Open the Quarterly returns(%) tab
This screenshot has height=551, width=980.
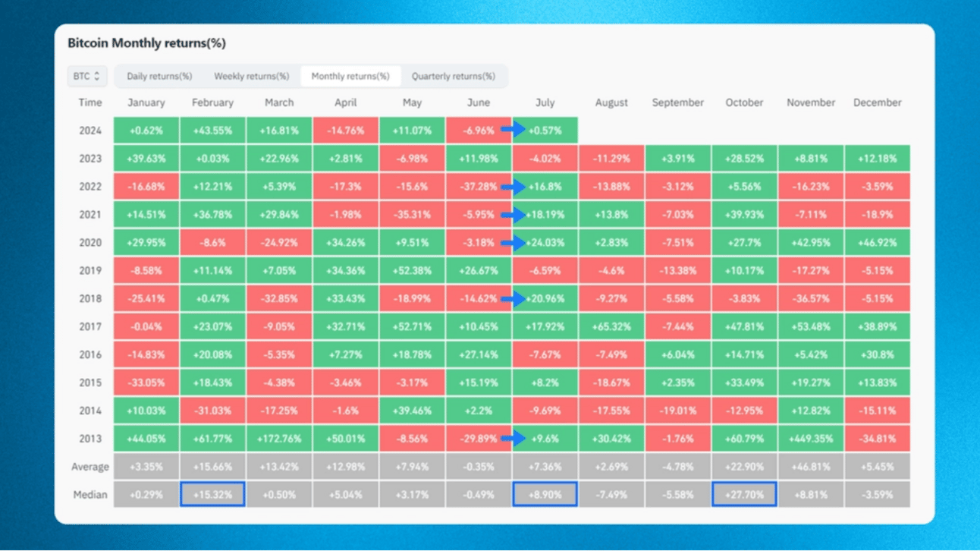pyautogui.click(x=454, y=76)
